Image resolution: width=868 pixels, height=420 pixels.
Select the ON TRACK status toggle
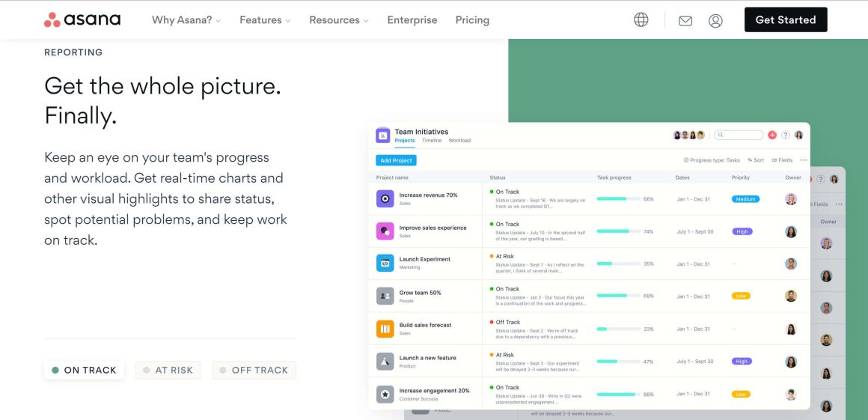coord(84,370)
